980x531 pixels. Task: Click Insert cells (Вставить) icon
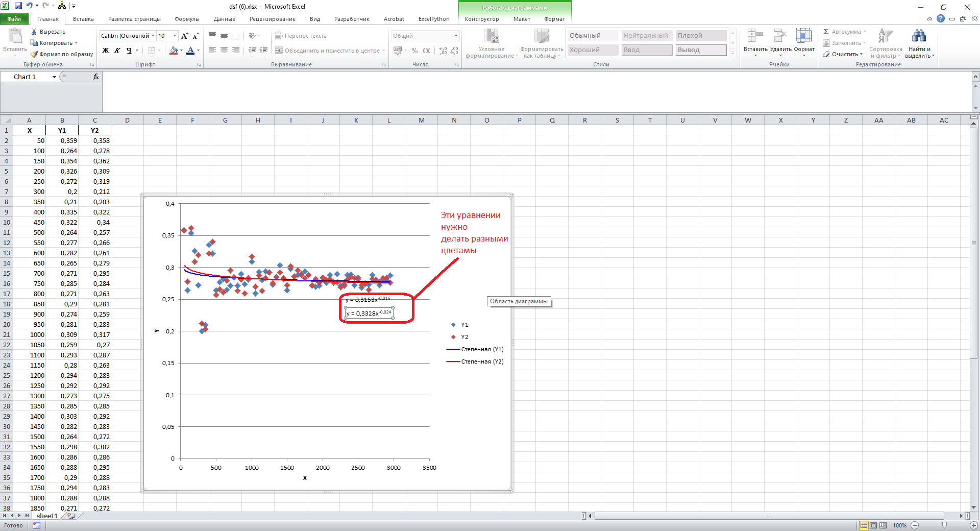(755, 36)
